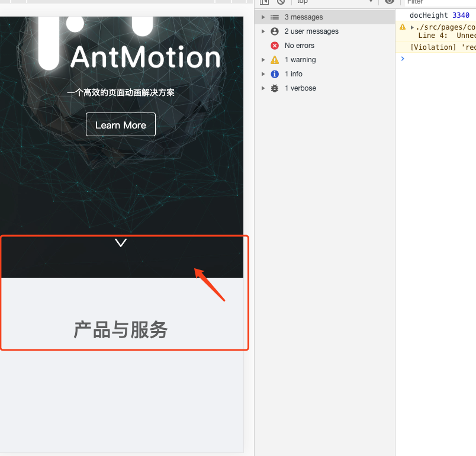The width and height of the screenshot is (476, 456).
Task: Select the No errors filter item
Action: pos(298,46)
